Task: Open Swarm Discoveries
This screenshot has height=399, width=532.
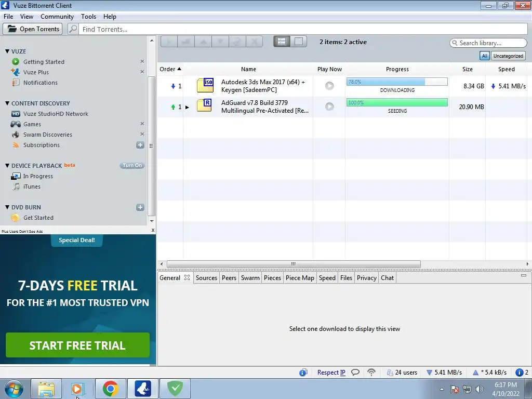Action: 47,135
